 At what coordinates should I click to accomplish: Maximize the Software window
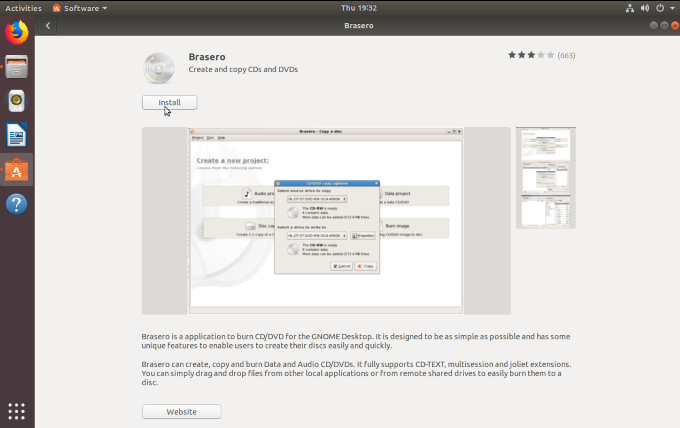tap(664, 26)
